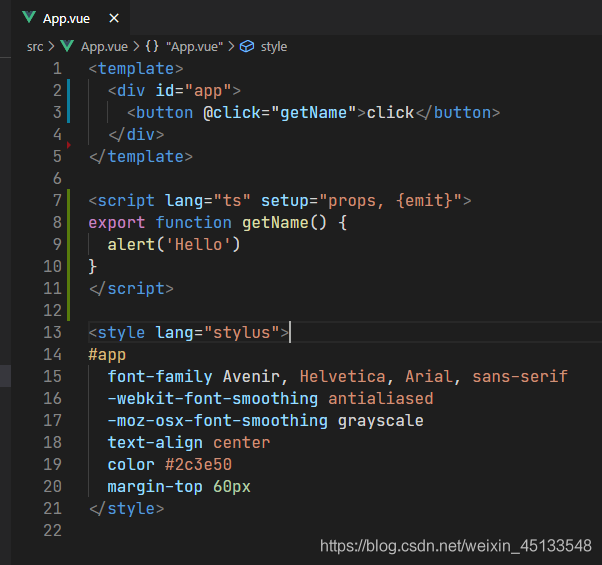602x565 pixels.
Task: Select the App.vue tab title
Action: tap(67, 18)
